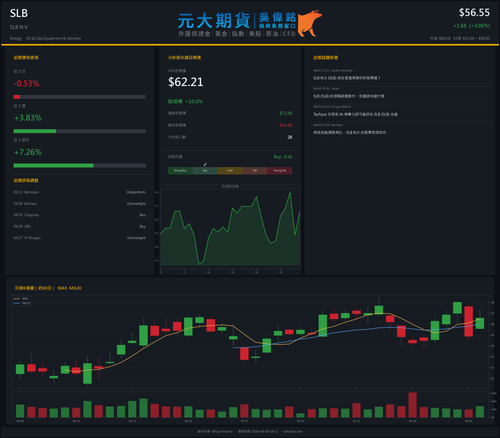
Task: Click the Strong Sell rating segment
Action: pyautogui.click(x=280, y=171)
